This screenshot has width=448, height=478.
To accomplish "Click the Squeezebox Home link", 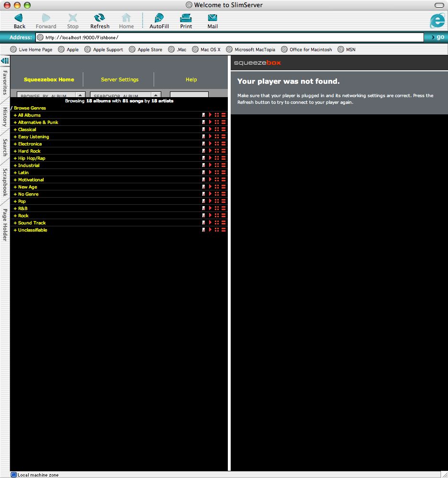I will tap(49, 80).
